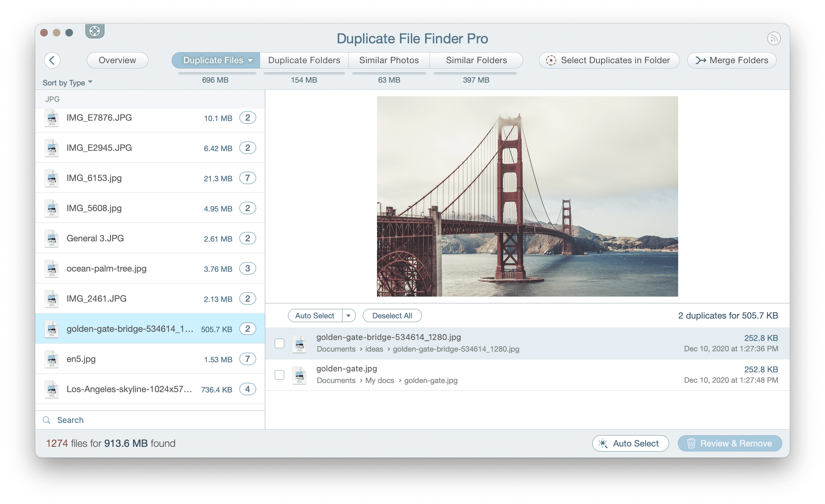Switch to the Duplicate Folders tab

point(303,60)
